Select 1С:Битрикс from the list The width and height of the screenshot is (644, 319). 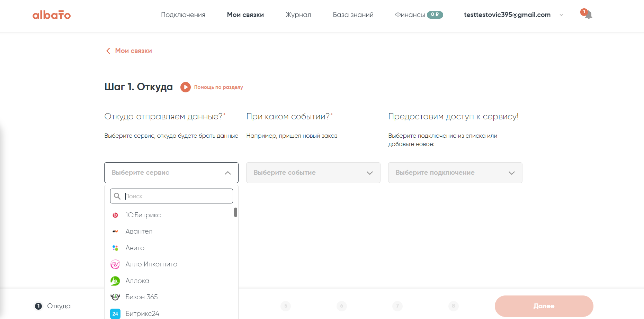pos(143,215)
